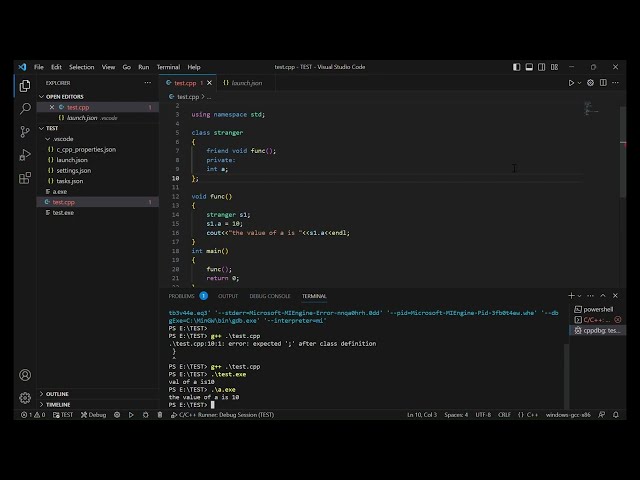
Task: Open Manage gear in activity bar
Action: [x=25, y=398]
